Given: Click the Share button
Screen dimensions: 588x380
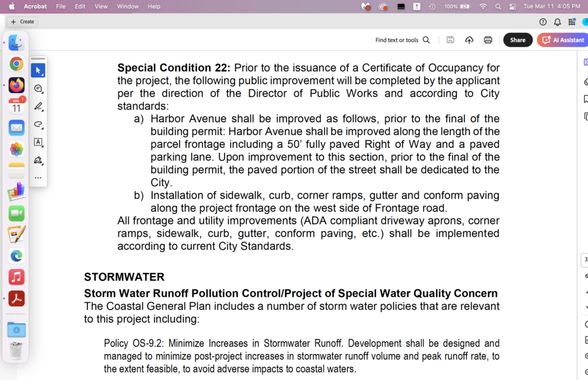Looking at the screenshot, I should tap(517, 40).
